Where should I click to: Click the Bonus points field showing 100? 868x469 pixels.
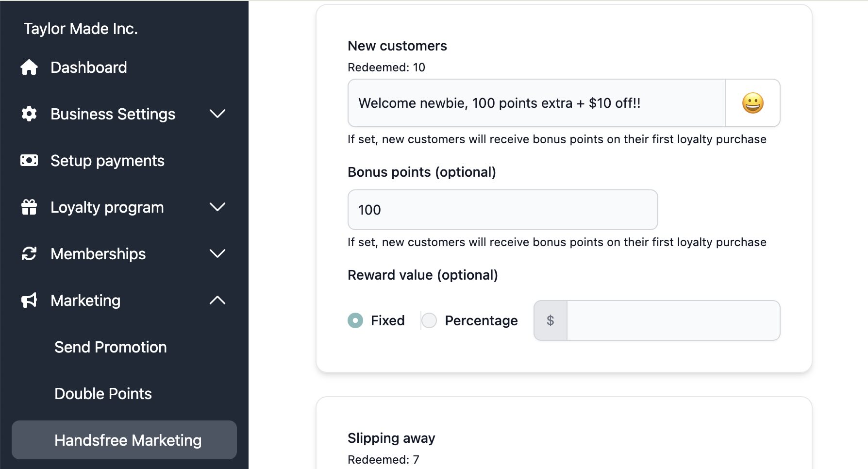tap(503, 210)
